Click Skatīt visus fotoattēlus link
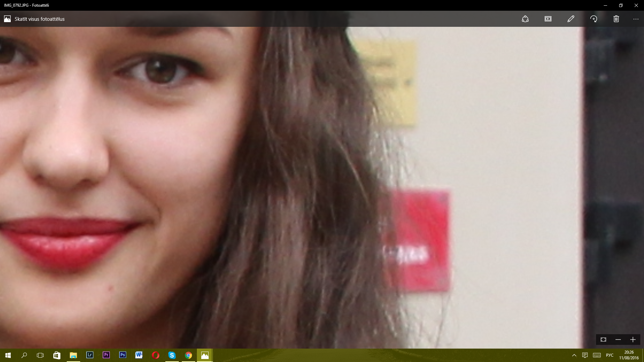 point(39,19)
